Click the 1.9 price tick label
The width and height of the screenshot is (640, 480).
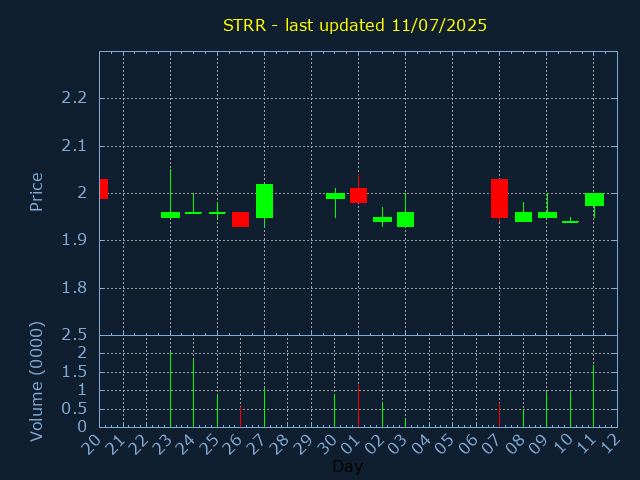[x=74, y=240]
